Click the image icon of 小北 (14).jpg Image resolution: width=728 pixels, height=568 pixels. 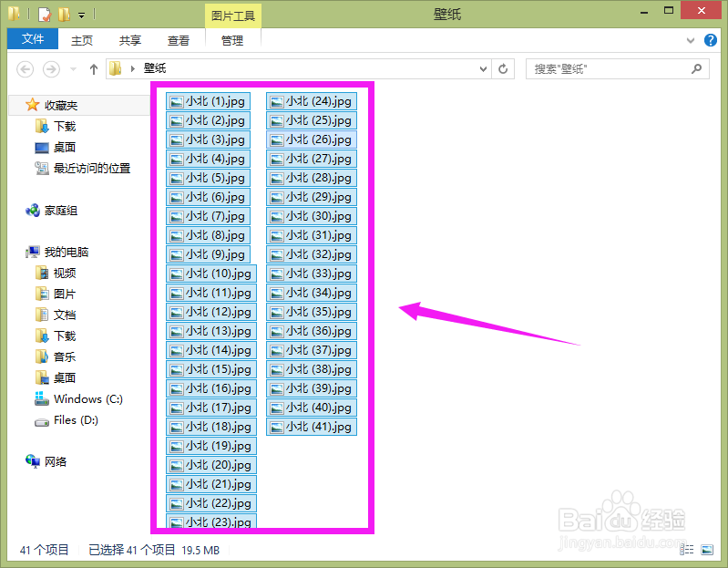[x=177, y=351]
